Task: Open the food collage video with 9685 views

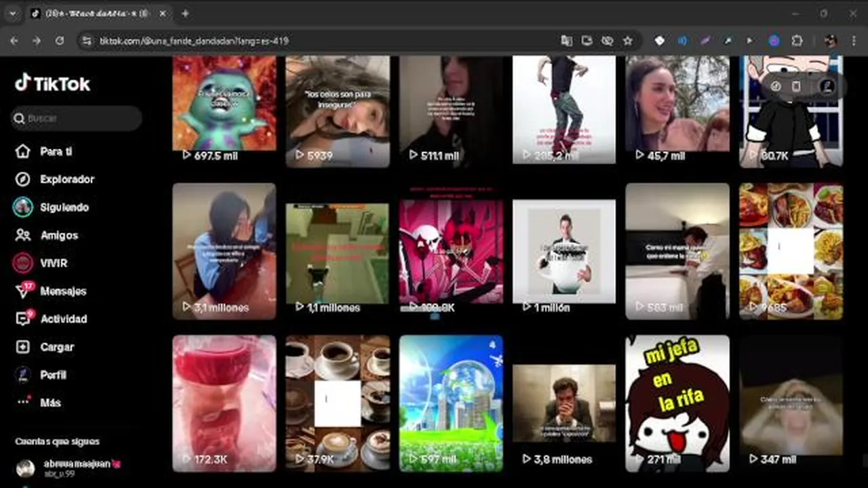Action: 791,251
